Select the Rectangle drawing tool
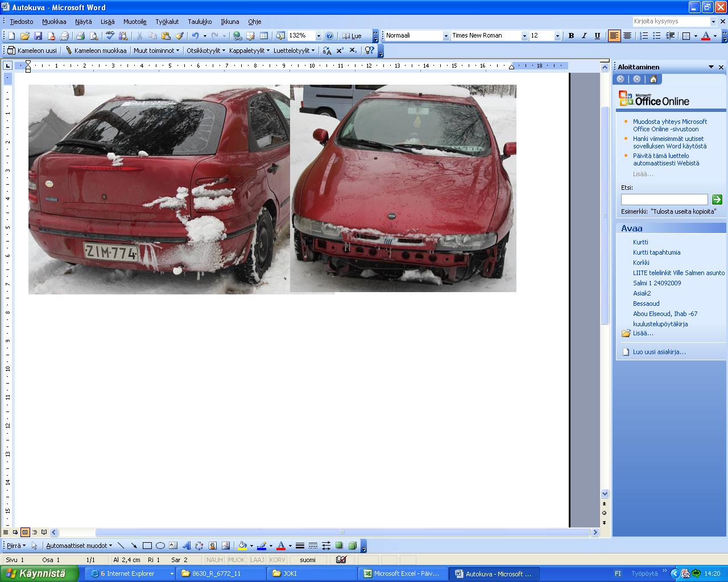This screenshot has width=728, height=582. [x=147, y=546]
